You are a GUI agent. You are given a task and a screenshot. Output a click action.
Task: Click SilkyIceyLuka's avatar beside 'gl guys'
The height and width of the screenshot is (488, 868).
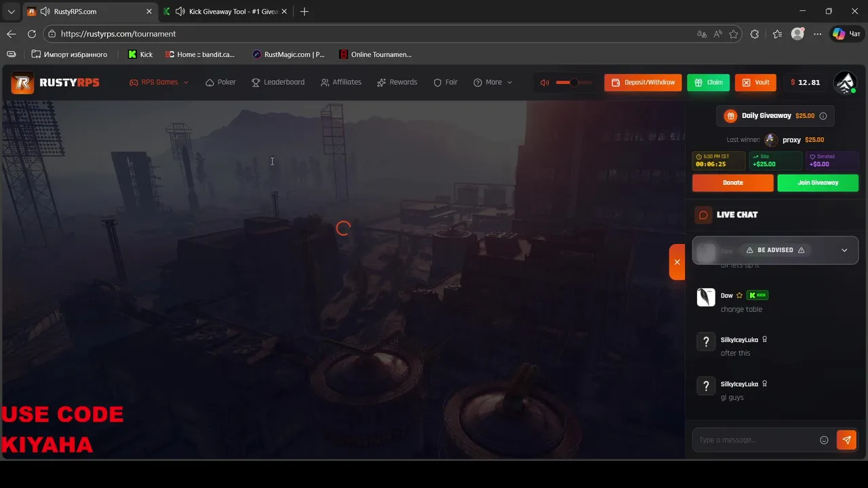point(706,386)
